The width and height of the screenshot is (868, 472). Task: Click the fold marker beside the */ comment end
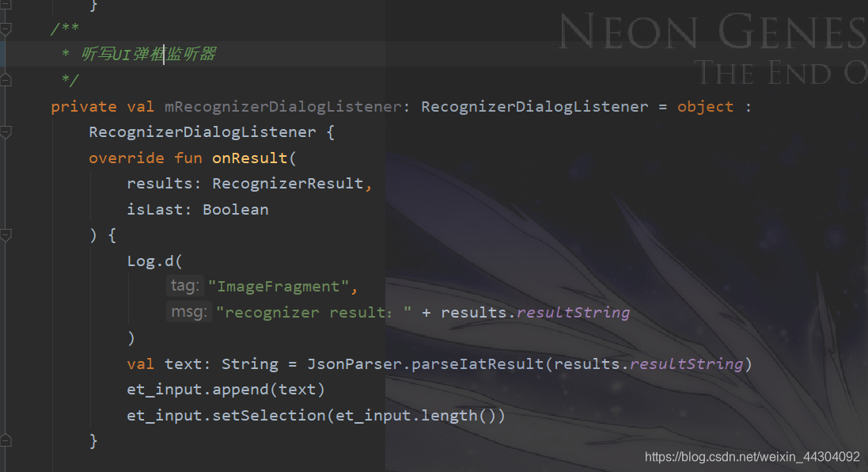tap(6, 80)
